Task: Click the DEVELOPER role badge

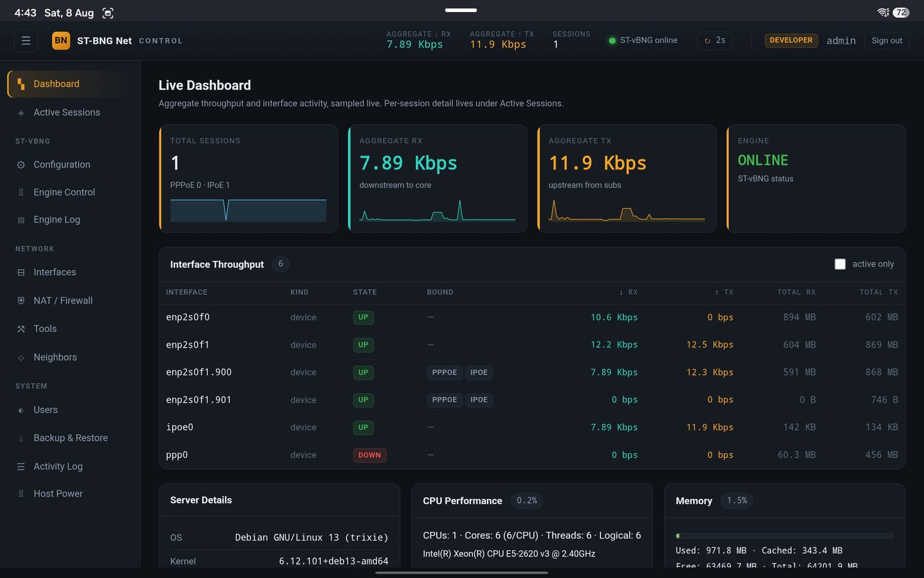Action: (x=791, y=40)
